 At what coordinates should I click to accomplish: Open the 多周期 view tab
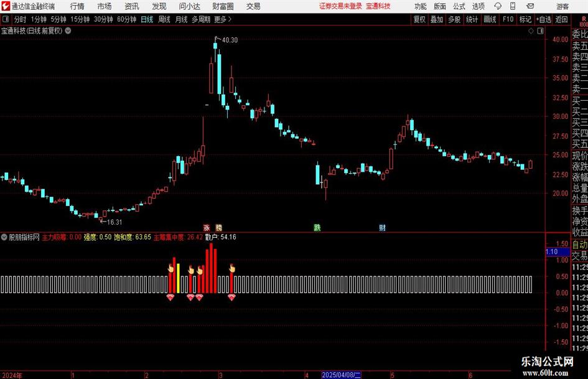(201, 19)
